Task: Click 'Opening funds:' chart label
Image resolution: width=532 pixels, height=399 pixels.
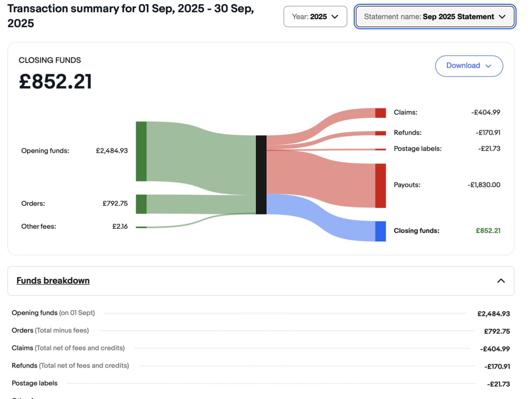Action: click(x=45, y=151)
